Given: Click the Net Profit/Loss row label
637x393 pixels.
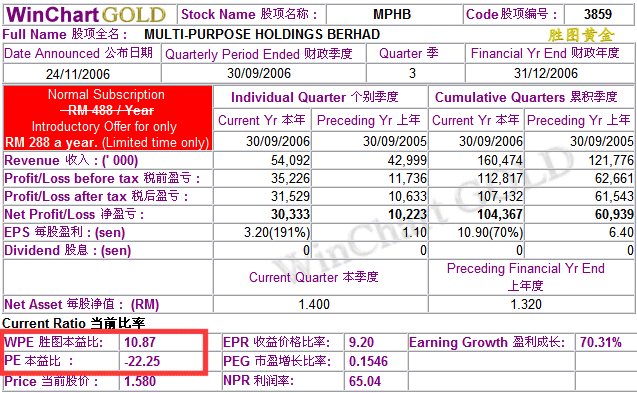Looking at the screenshot, I should pyautogui.click(x=74, y=214).
